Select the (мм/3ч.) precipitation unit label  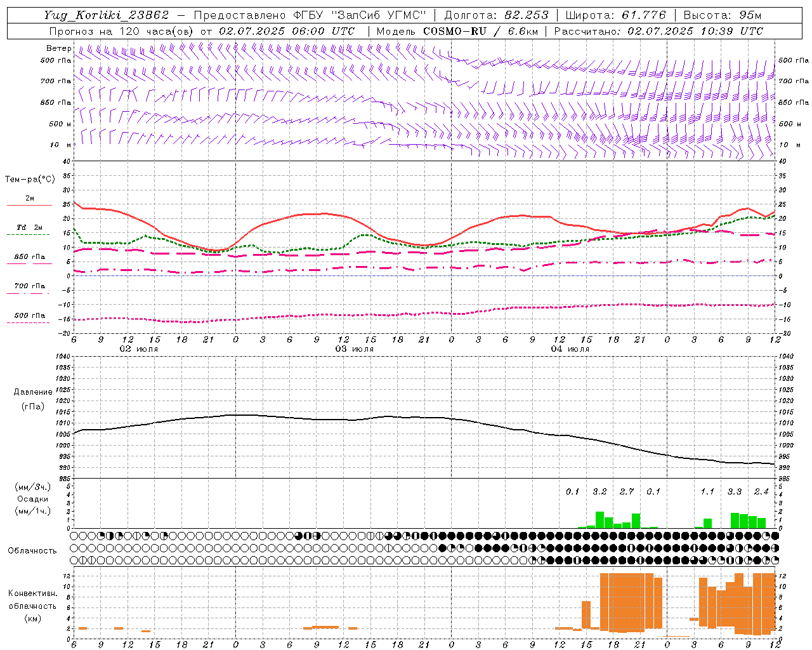pyautogui.click(x=33, y=487)
